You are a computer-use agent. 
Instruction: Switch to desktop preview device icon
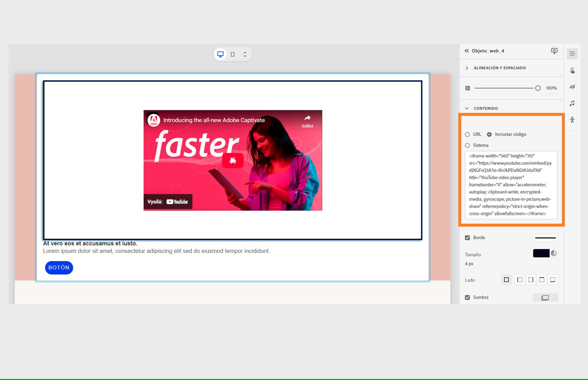point(220,54)
